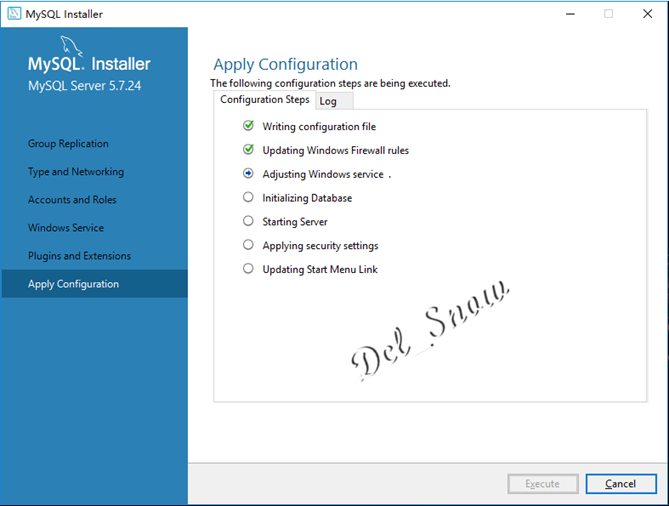Click the pending circle for Starting Server

pyautogui.click(x=248, y=221)
